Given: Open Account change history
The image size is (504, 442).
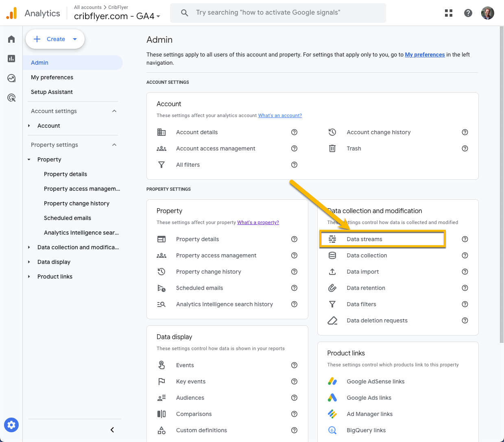Looking at the screenshot, I should [379, 132].
